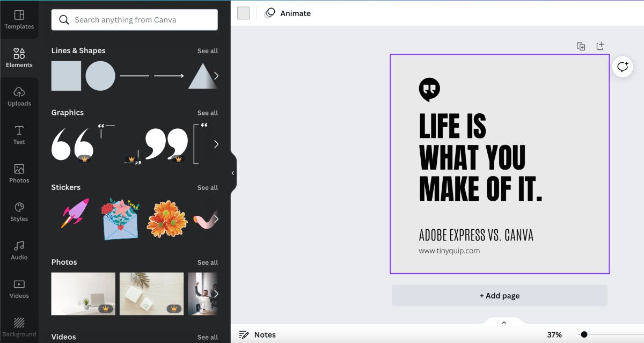Add the large opening quote mark graphic

[x=72, y=144]
